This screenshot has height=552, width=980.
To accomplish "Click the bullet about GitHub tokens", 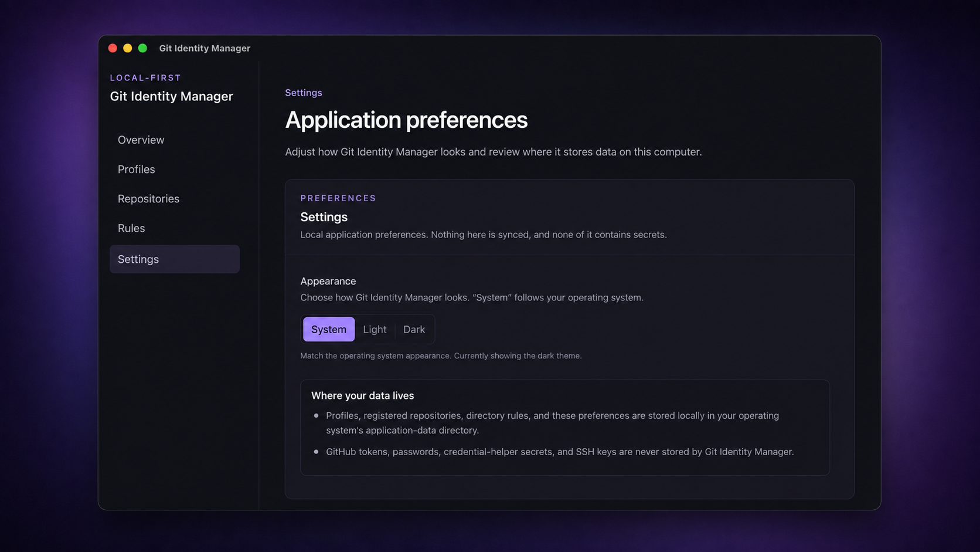I will tap(560, 452).
